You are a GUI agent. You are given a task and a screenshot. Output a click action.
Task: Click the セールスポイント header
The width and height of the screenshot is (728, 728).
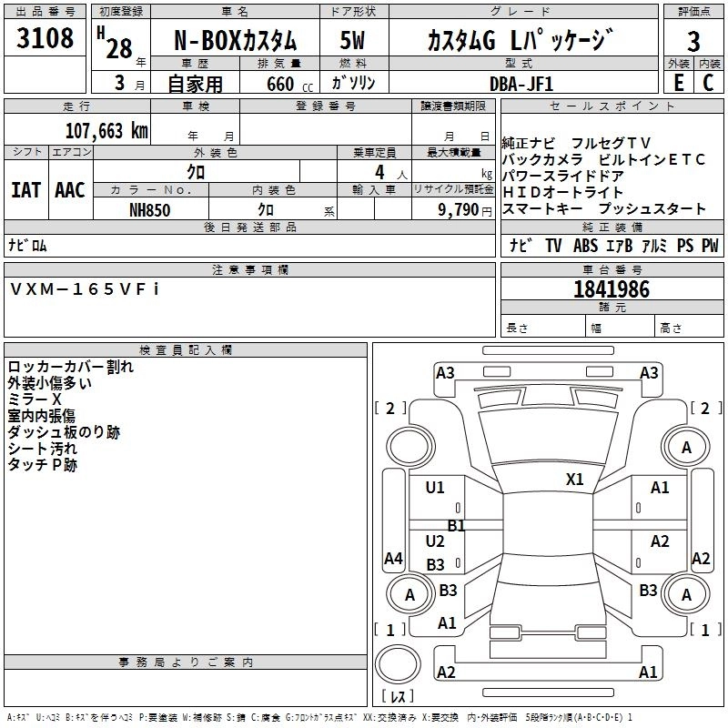[612, 106]
